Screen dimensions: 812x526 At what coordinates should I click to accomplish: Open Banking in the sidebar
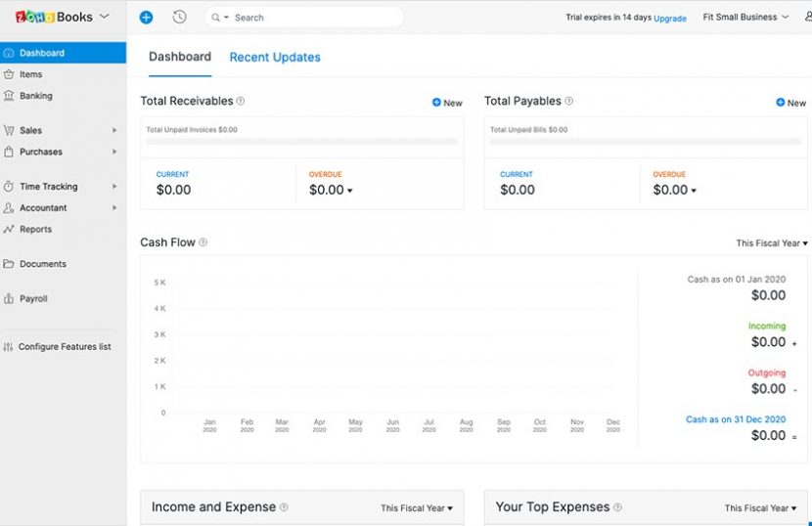[x=63, y=95]
